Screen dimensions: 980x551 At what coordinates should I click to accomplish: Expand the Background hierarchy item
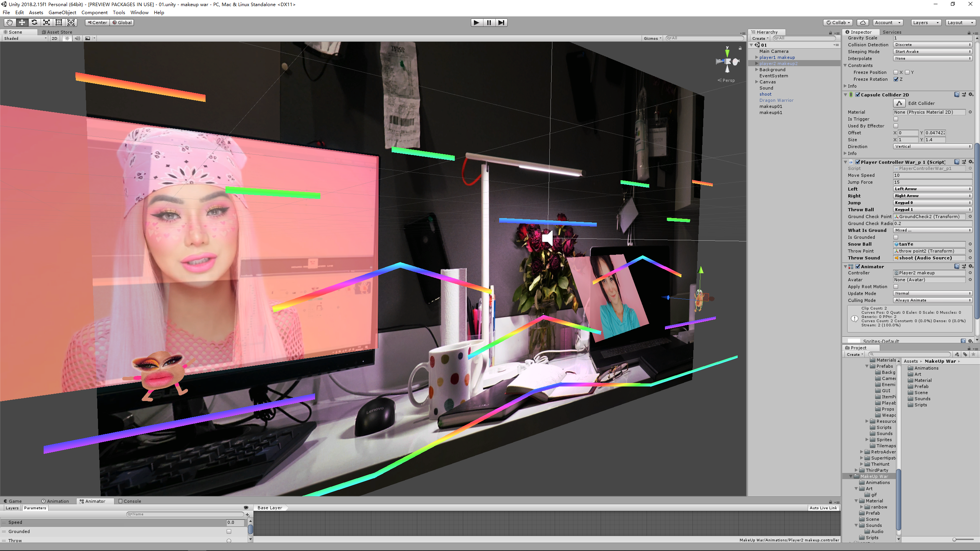coord(756,70)
